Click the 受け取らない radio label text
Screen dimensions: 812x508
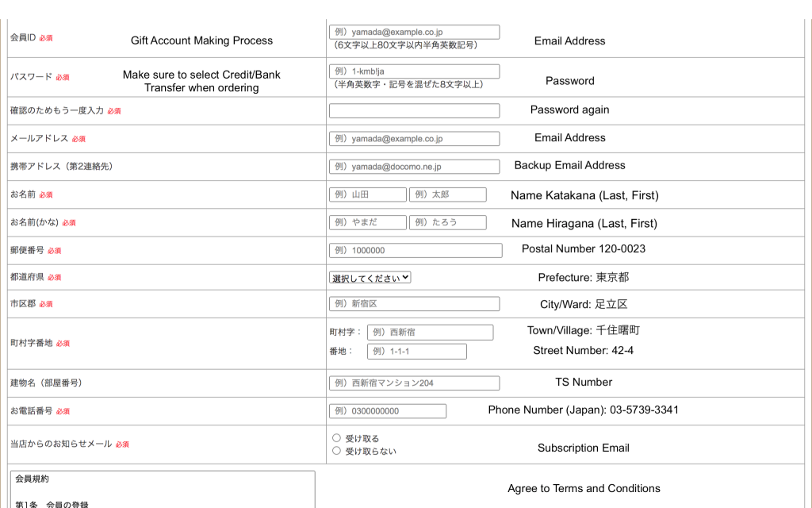tap(370, 452)
